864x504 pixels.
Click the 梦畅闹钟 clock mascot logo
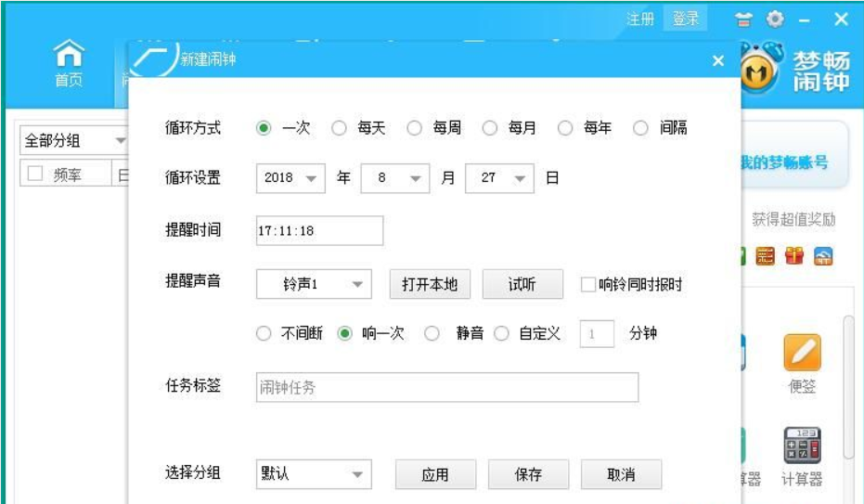click(762, 69)
